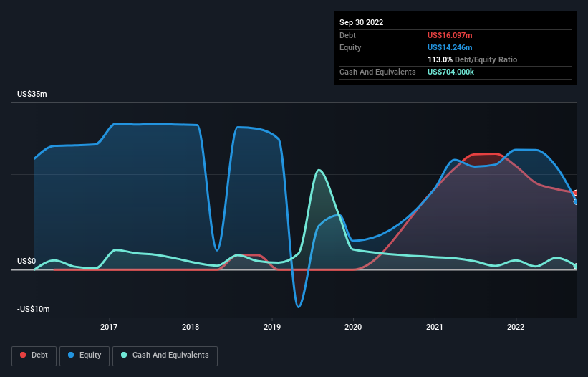Click the -US$10m y-axis label
Viewport: 588px width, 377px height.
point(34,309)
